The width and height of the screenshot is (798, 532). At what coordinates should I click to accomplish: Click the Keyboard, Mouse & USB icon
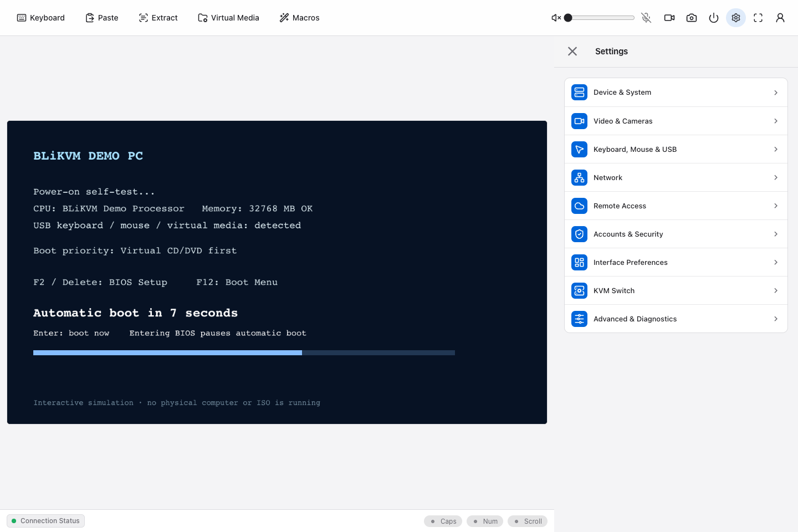[x=579, y=149]
